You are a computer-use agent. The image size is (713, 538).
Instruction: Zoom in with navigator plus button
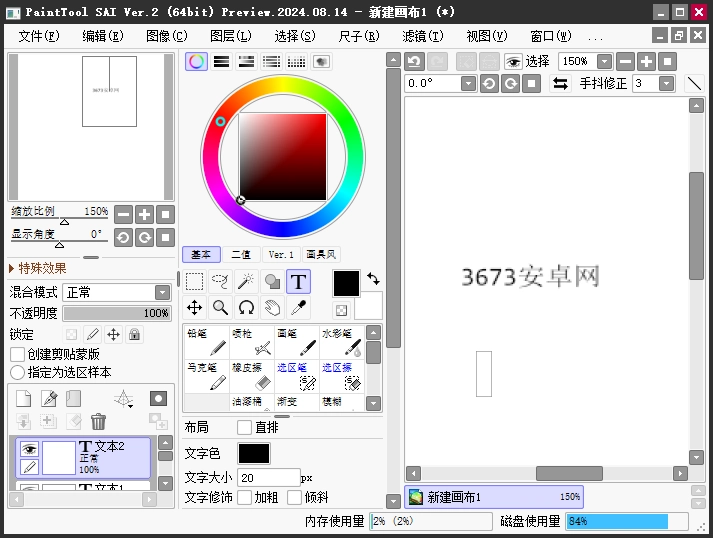click(x=145, y=214)
